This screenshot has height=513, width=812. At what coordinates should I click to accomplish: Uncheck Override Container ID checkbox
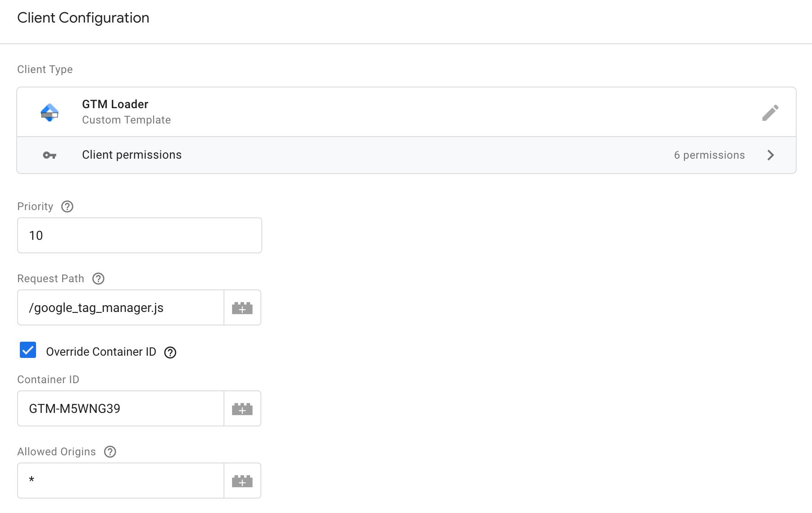click(x=28, y=350)
